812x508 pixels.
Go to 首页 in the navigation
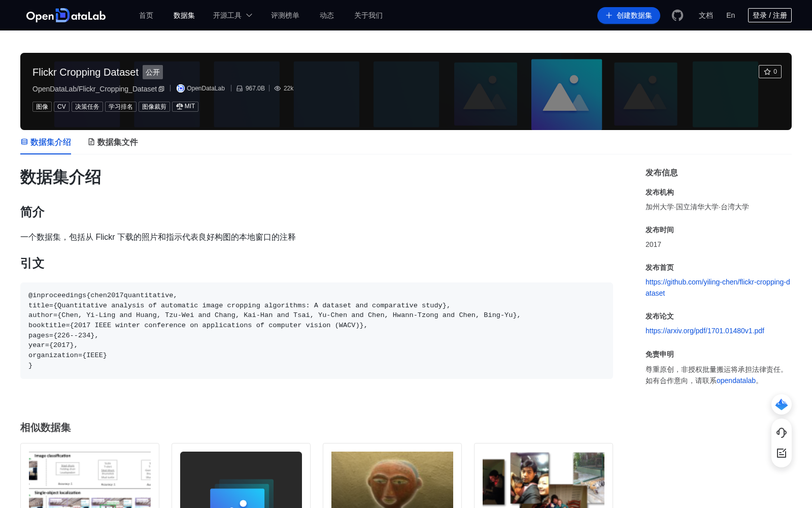tap(146, 15)
